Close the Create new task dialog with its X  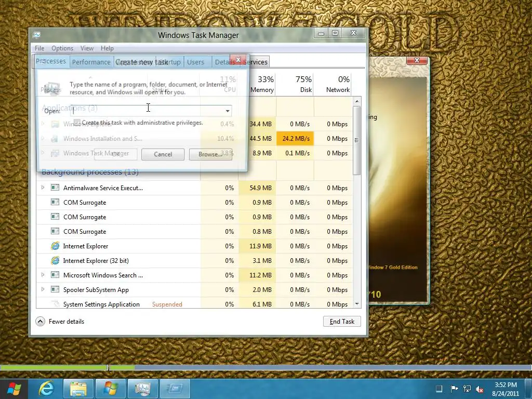click(x=238, y=60)
